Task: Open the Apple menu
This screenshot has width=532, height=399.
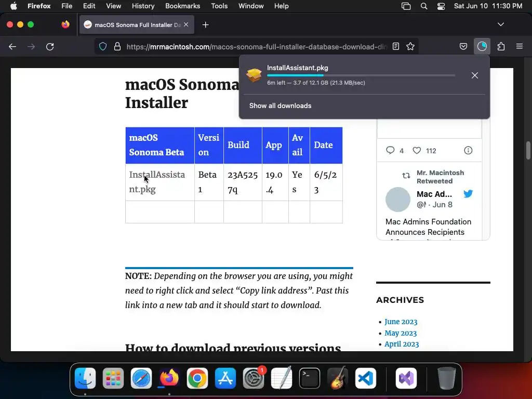Action: (14, 6)
